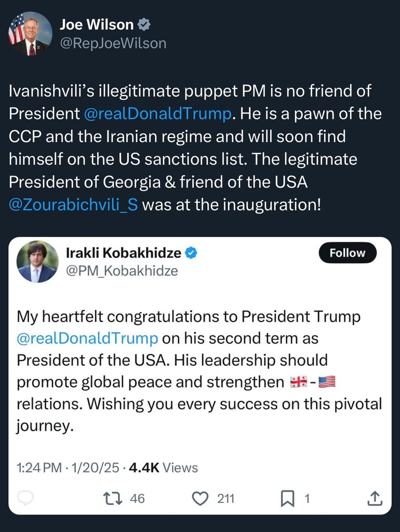Like the quoted tweet with heart icon
The image size is (400, 532).
200,498
